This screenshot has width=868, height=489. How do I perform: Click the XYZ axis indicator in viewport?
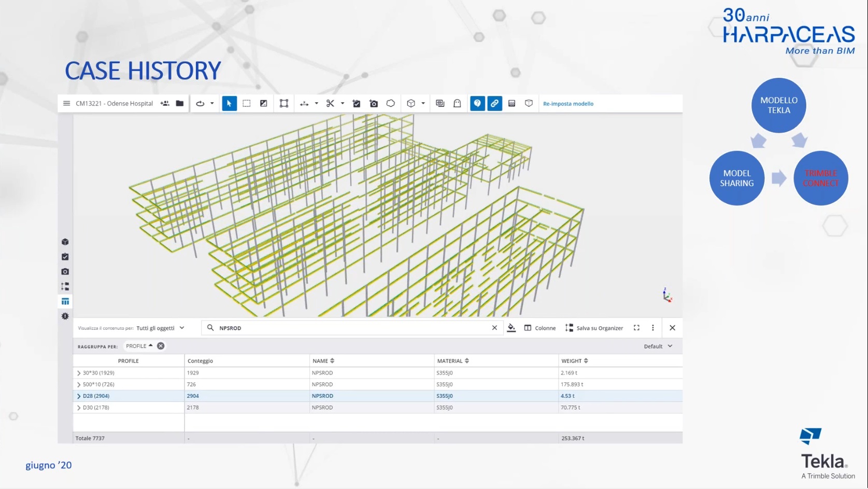[667, 295]
